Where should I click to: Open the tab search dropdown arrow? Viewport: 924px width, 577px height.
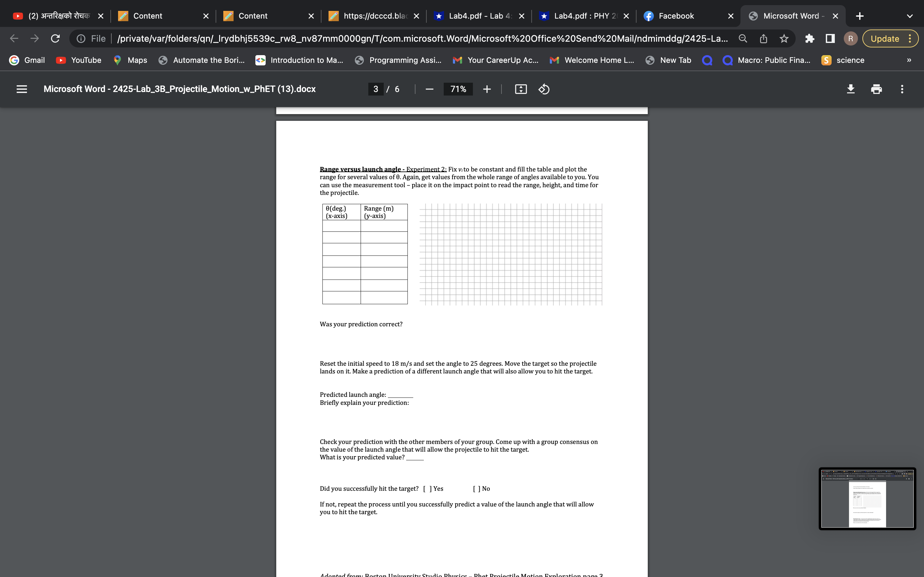[x=910, y=16]
